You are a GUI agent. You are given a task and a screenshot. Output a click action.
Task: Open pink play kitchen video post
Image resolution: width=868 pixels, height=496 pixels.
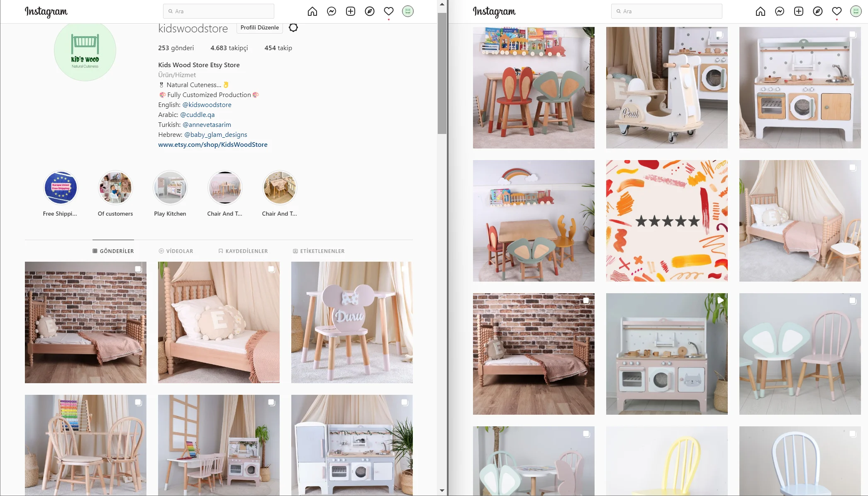coord(667,354)
